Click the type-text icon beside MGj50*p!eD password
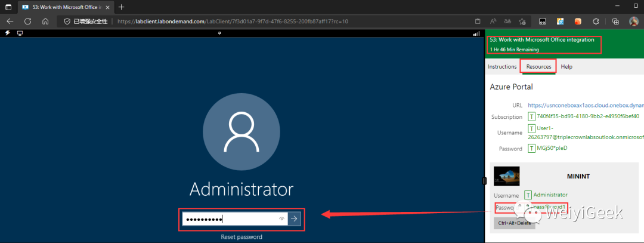The height and width of the screenshot is (243, 644). click(531, 149)
